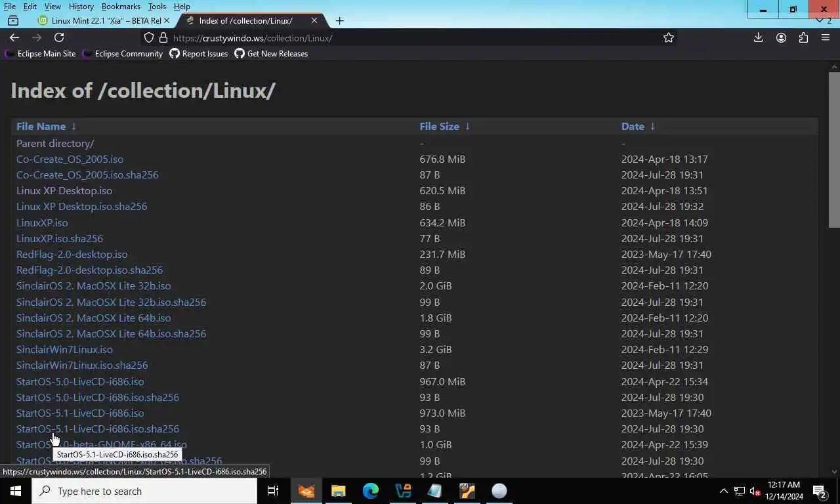Open the Help menu
The image size is (840, 504).
coord(182,7)
